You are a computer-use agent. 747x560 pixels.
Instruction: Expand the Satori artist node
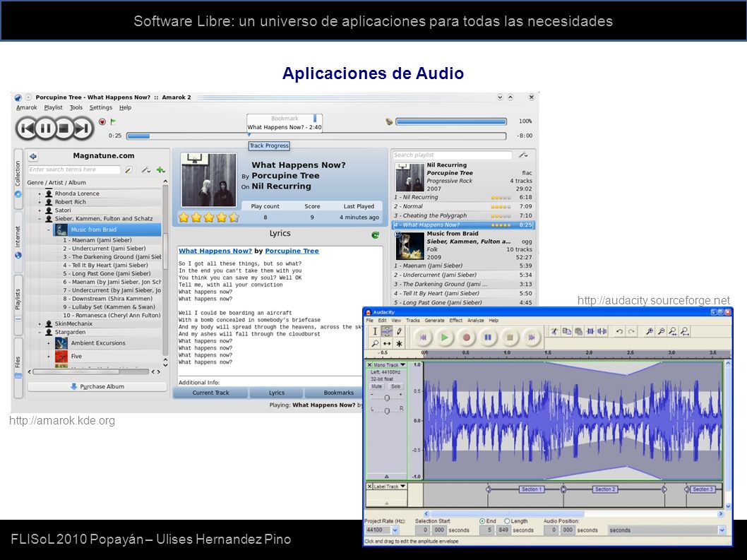[x=40, y=210]
